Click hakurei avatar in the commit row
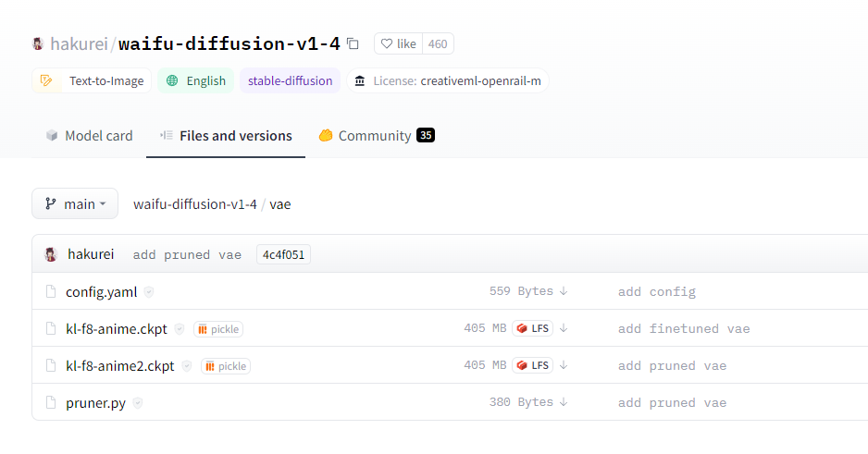 51,254
